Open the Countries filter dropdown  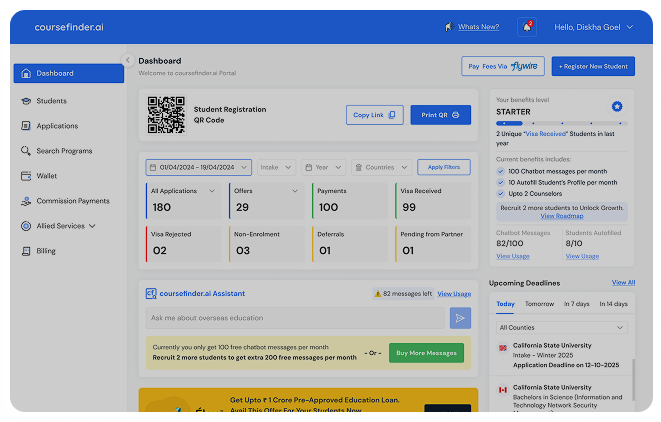tap(382, 167)
